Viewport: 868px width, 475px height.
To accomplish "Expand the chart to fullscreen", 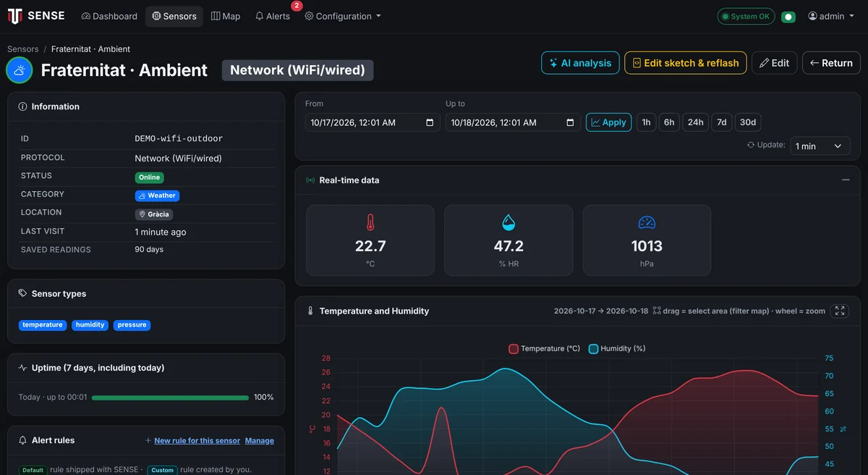I will tap(840, 311).
